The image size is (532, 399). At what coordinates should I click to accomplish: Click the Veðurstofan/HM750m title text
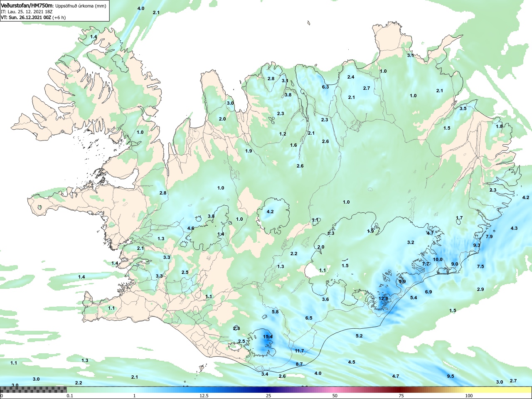[x=27, y=6]
